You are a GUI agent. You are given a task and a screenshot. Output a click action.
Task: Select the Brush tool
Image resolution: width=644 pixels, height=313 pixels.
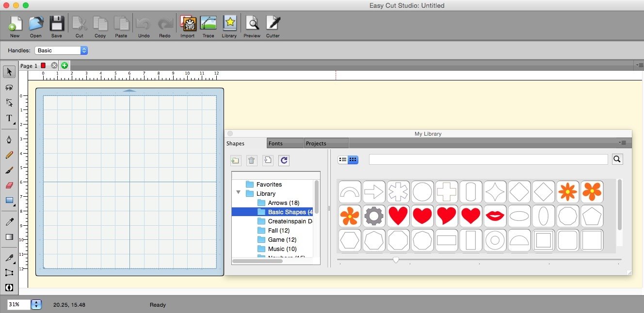(x=9, y=170)
